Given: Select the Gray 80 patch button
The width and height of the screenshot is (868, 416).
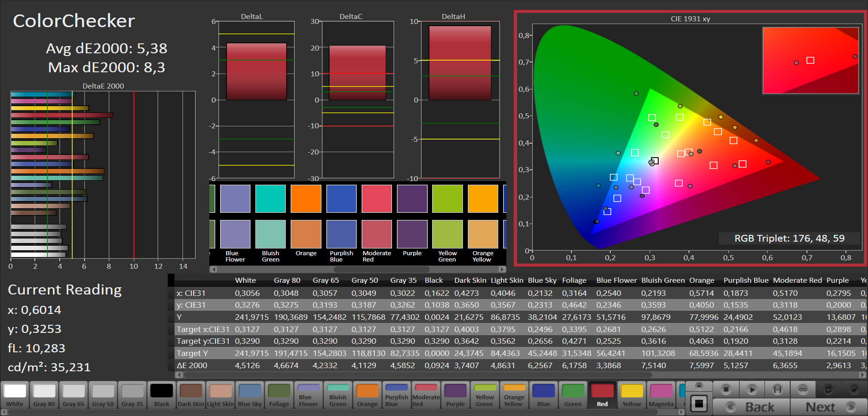Looking at the screenshot, I should (44, 395).
